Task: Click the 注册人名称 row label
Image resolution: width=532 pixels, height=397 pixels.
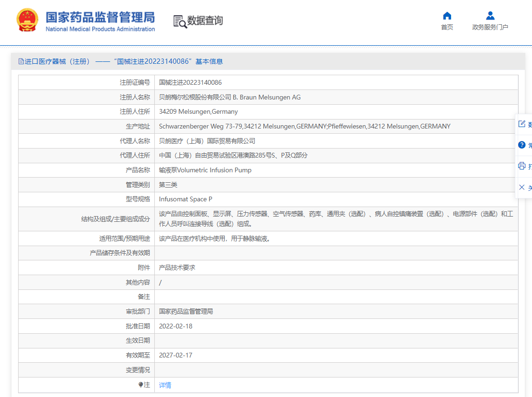Action: tap(135, 97)
